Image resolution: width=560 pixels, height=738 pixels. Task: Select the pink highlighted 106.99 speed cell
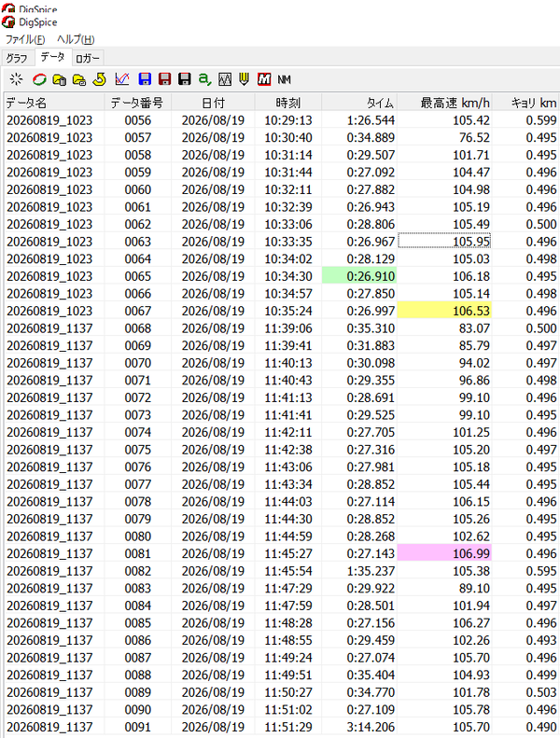click(x=444, y=553)
